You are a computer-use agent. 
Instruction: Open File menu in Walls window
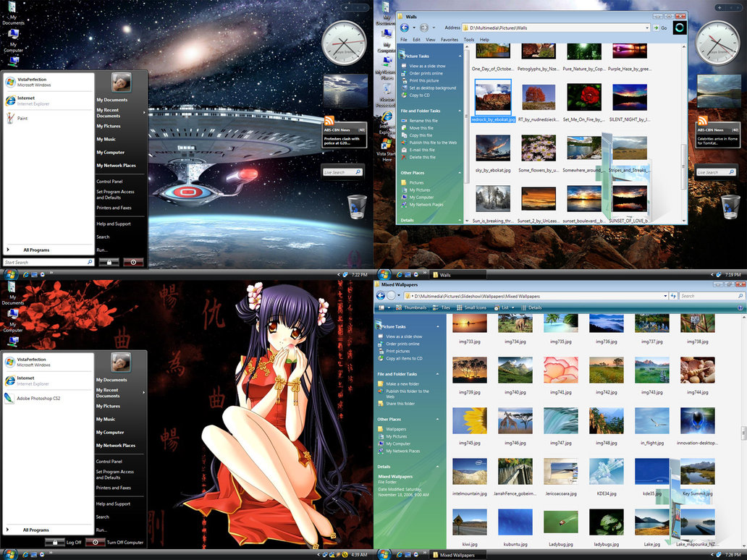coord(403,40)
